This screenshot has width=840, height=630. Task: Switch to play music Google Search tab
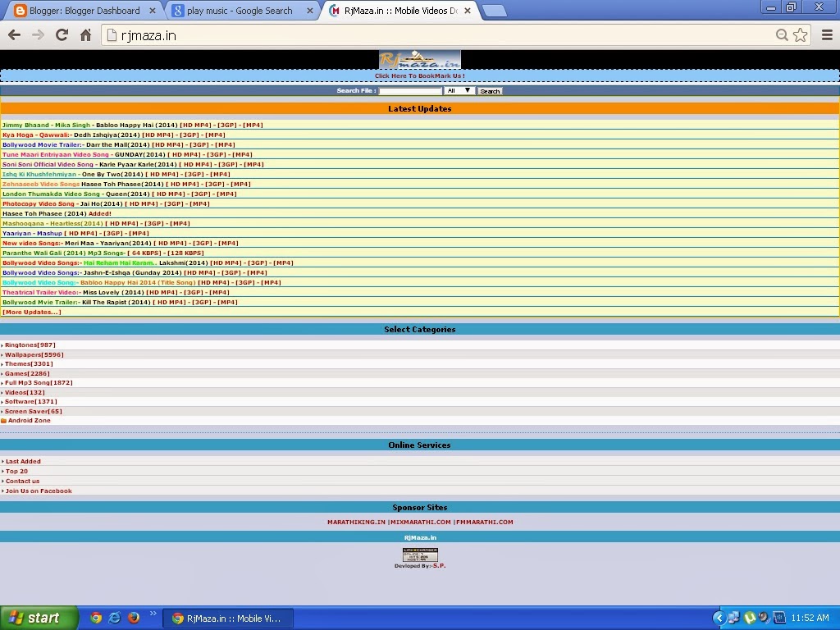coord(240,11)
